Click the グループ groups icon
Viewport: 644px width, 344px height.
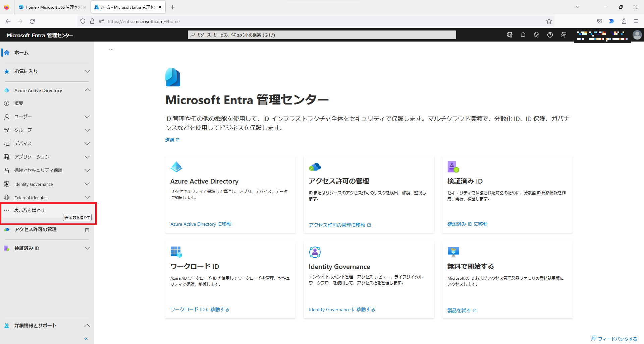pyautogui.click(x=7, y=130)
